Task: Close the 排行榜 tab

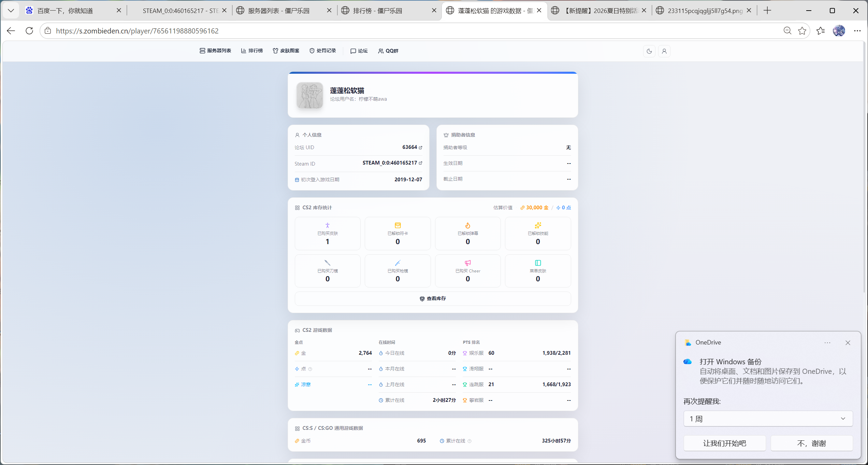Action: click(434, 11)
